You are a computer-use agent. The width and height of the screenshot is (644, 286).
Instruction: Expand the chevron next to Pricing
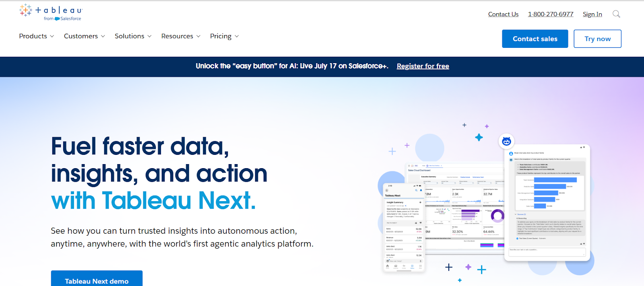[x=237, y=36]
